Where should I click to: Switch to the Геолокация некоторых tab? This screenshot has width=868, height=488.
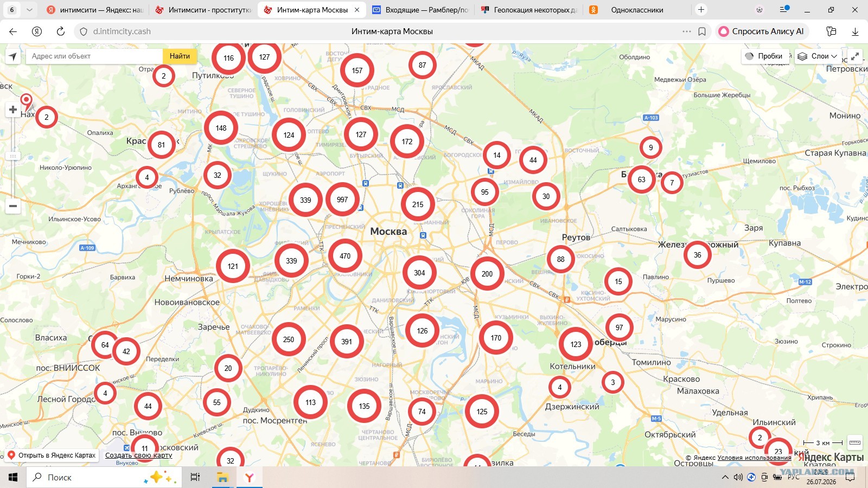click(529, 10)
